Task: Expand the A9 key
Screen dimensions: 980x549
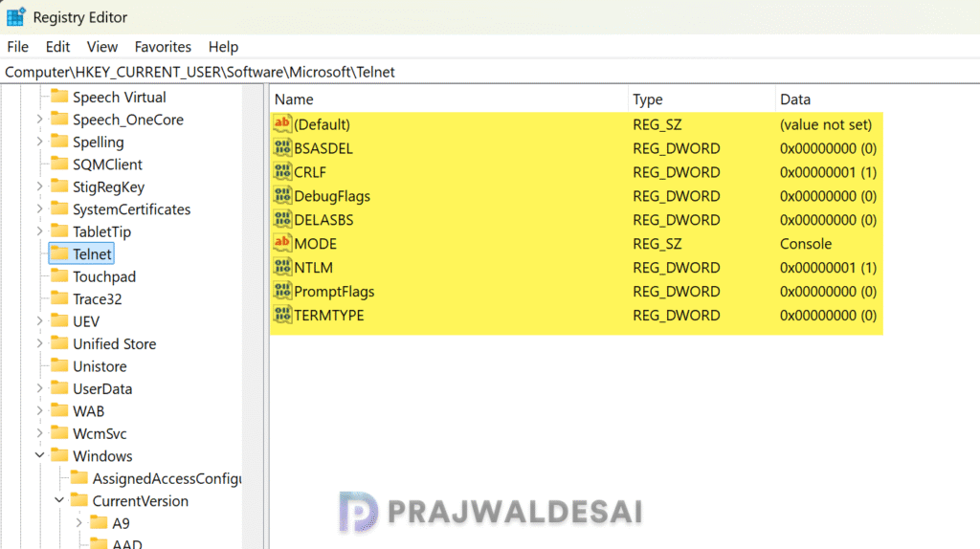Action: pos(79,523)
